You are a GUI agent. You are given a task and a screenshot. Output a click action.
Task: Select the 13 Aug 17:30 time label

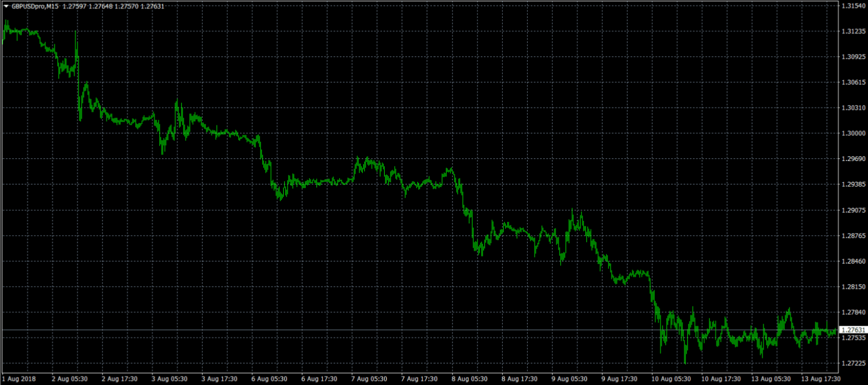point(820,379)
